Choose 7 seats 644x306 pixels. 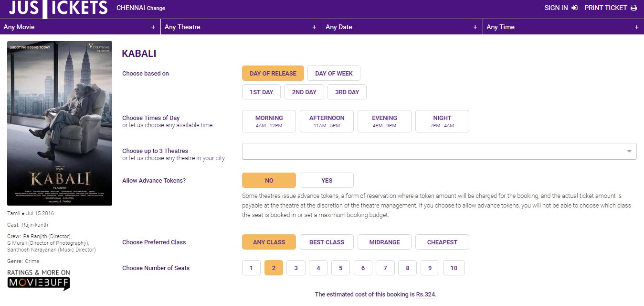(385, 268)
